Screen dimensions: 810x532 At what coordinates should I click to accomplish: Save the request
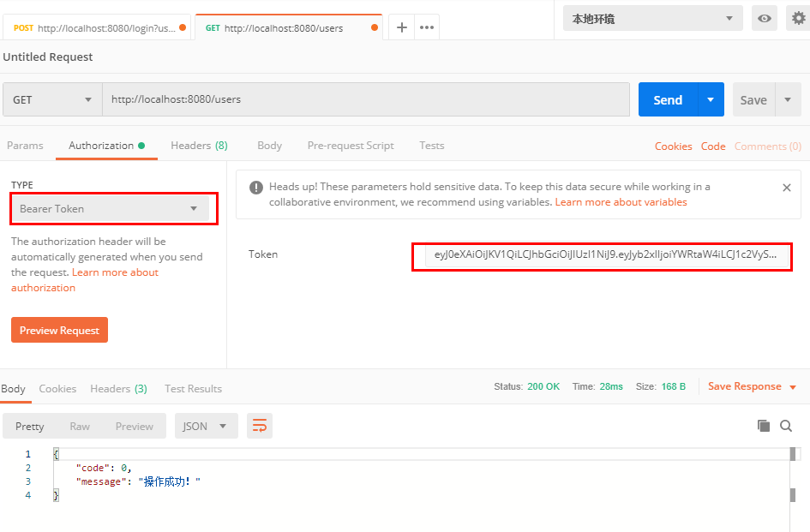point(753,99)
